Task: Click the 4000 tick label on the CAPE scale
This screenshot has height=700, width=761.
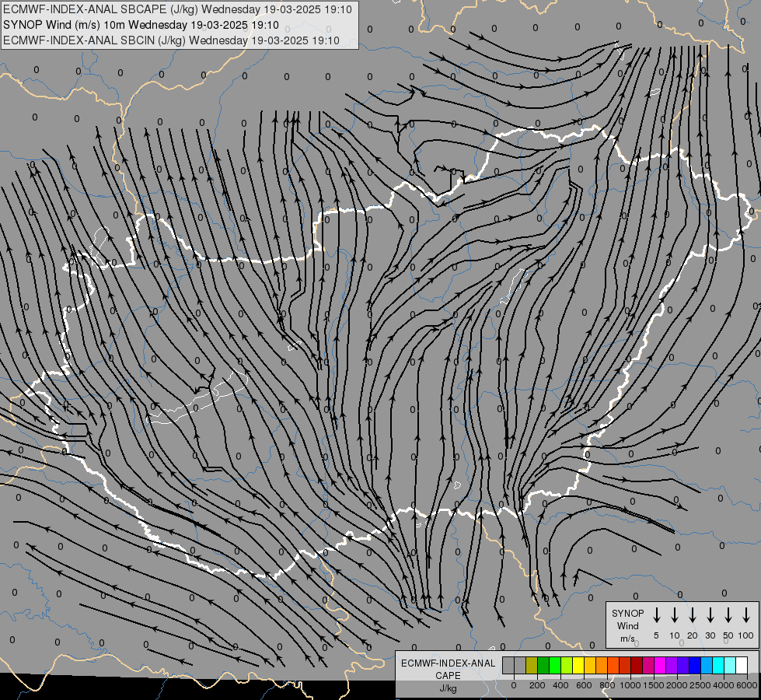Action: coord(724,685)
